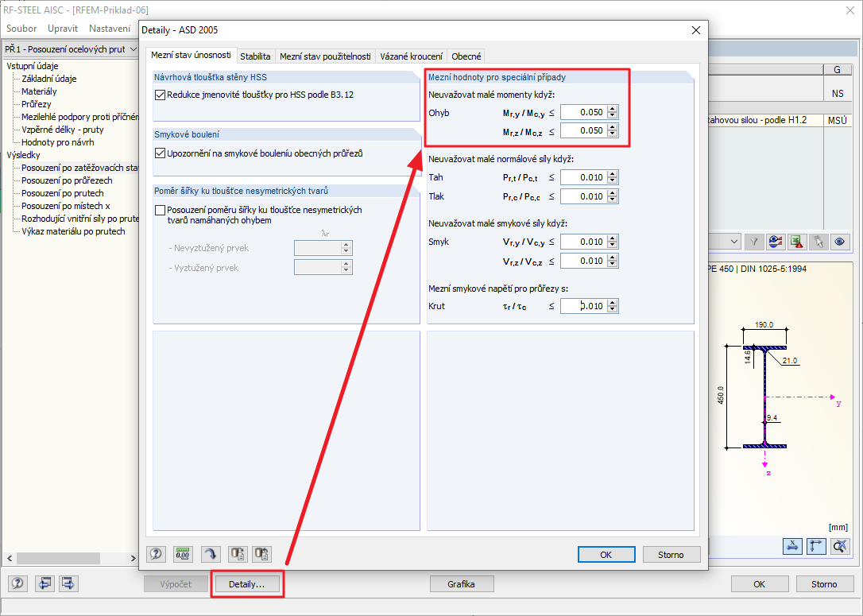Increase Mr,y/Mc,y bending limit value
This screenshot has height=616, width=863.
(x=612, y=109)
